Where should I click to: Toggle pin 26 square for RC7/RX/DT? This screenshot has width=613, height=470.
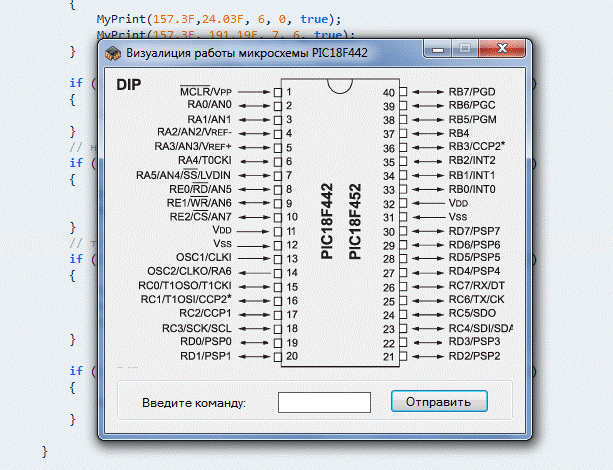point(403,287)
